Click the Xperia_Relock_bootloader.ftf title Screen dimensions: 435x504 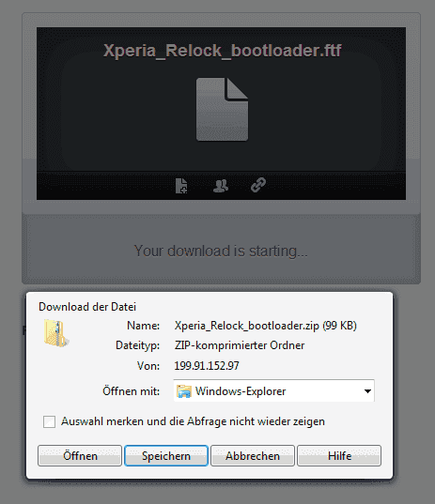(222, 51)
